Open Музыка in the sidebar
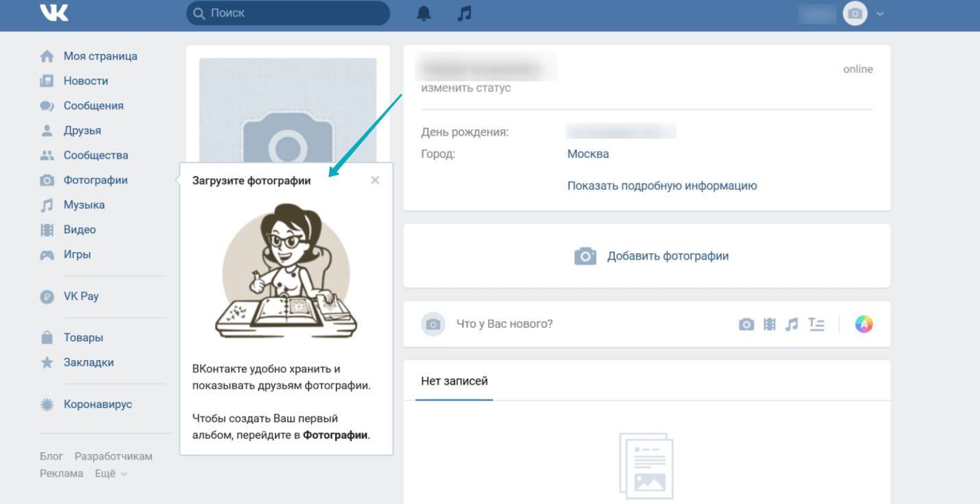Screen dimensions: 980x504 84,205
